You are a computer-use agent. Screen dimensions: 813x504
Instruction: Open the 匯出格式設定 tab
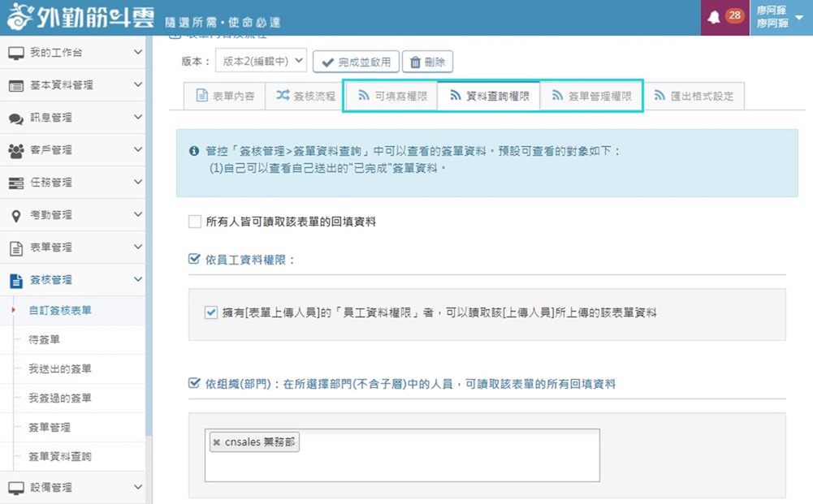click(x=693, y=96)
